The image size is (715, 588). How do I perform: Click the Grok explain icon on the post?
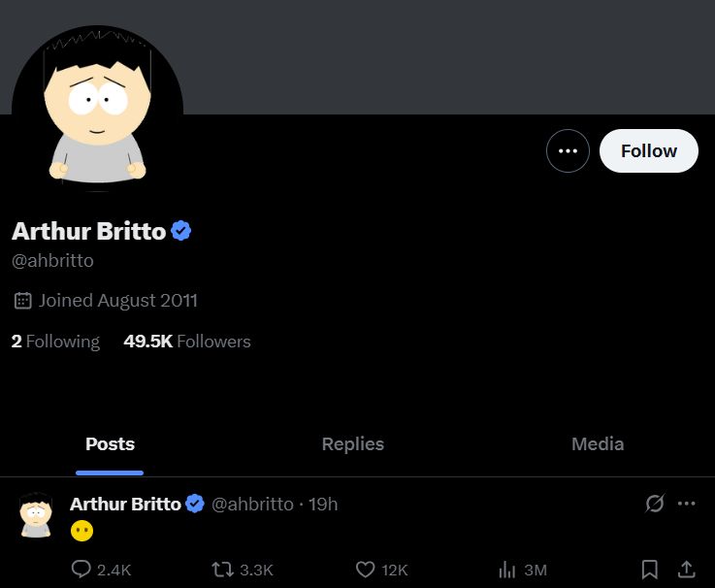coord(655,504)
